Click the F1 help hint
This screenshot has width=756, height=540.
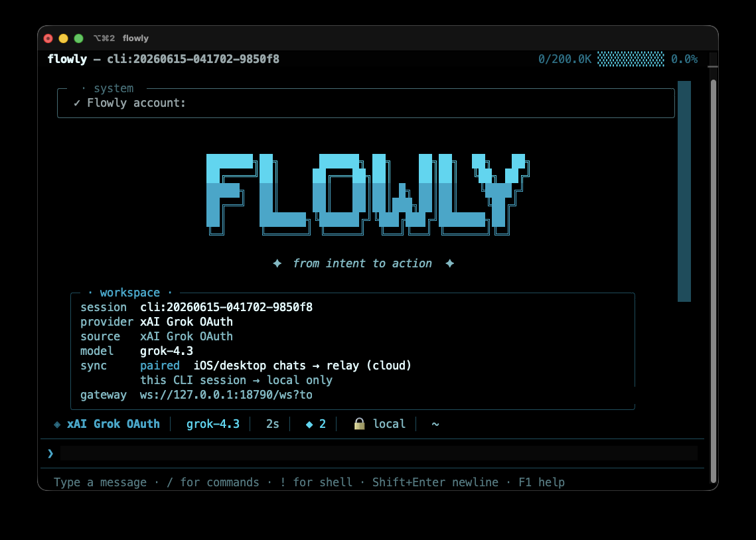click(x=542, y=482)
